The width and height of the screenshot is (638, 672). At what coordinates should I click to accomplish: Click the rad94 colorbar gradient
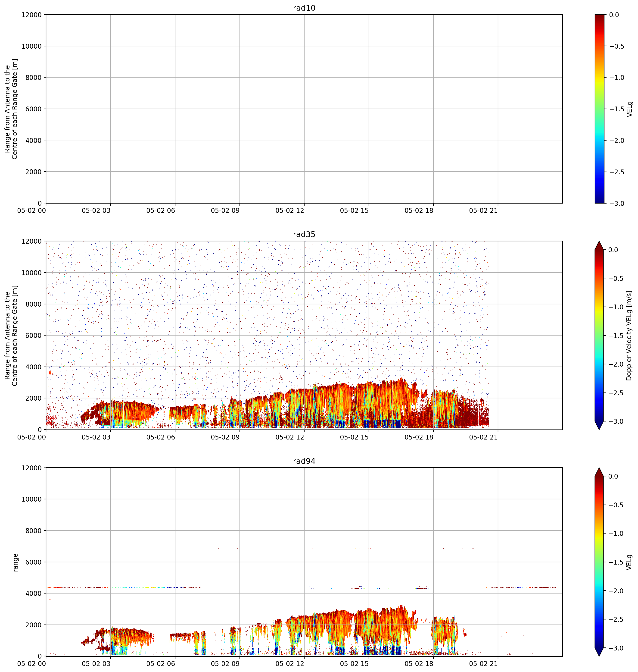point(600,562)
